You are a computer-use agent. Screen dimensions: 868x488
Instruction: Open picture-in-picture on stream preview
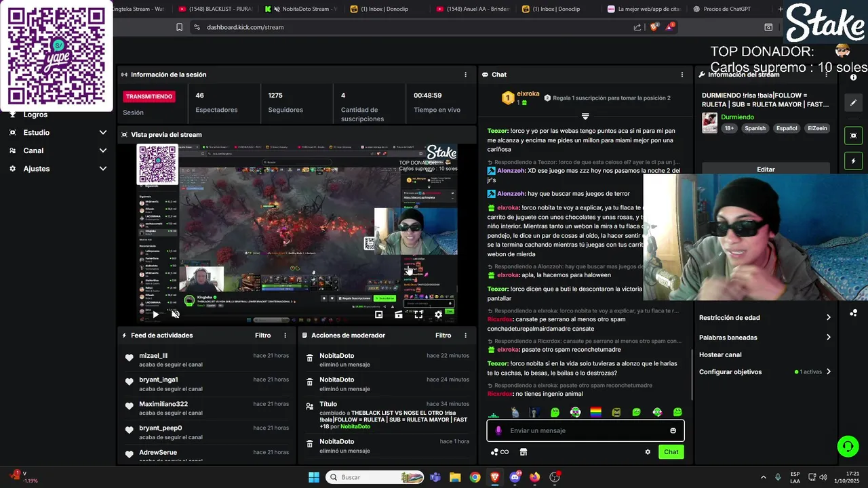378,314
